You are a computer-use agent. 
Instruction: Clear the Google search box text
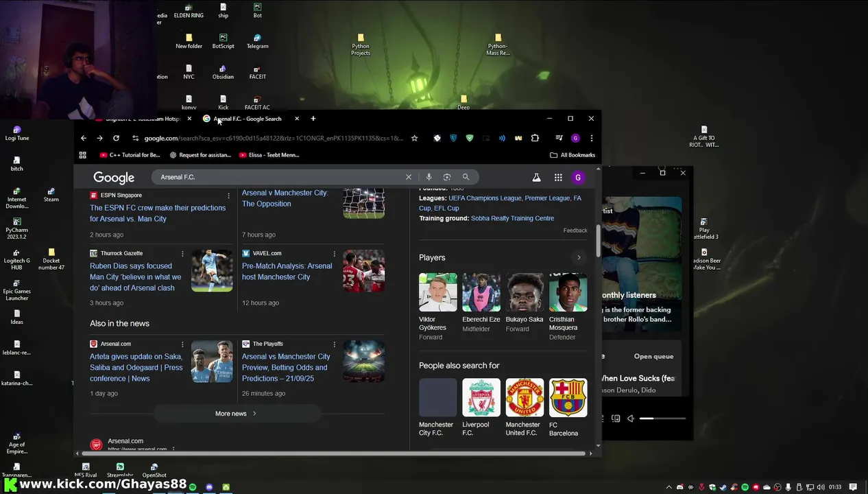[409, 177]
